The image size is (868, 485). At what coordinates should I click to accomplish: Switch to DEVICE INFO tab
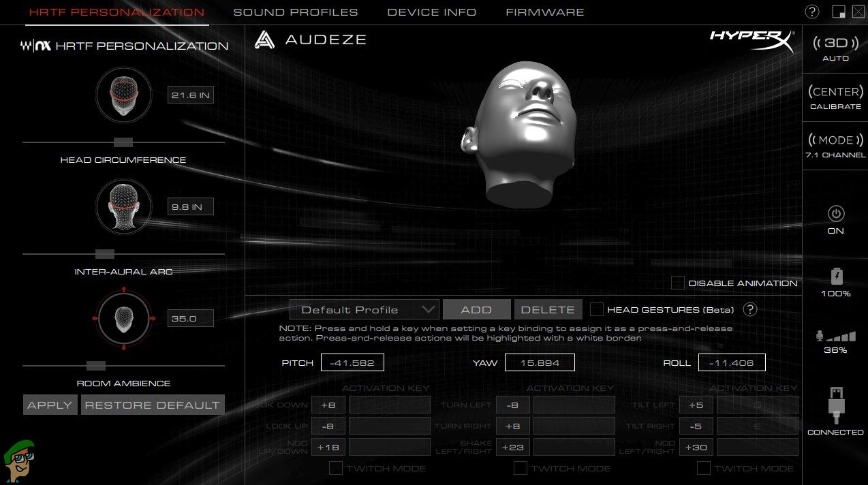[x=432, y=12]
